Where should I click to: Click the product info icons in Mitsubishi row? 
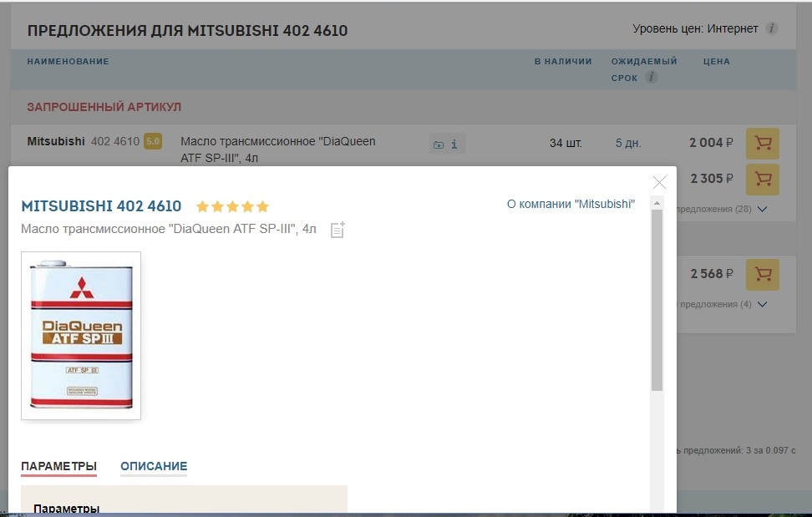pos(447,144)
